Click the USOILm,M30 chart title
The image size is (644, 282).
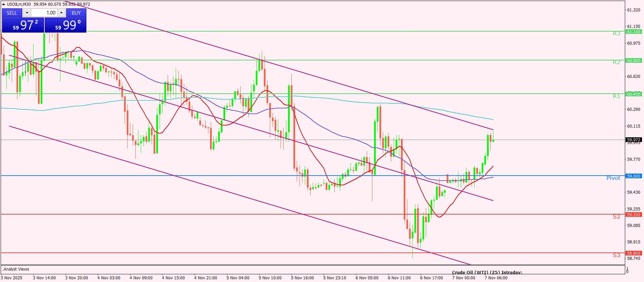click(19, 4)
